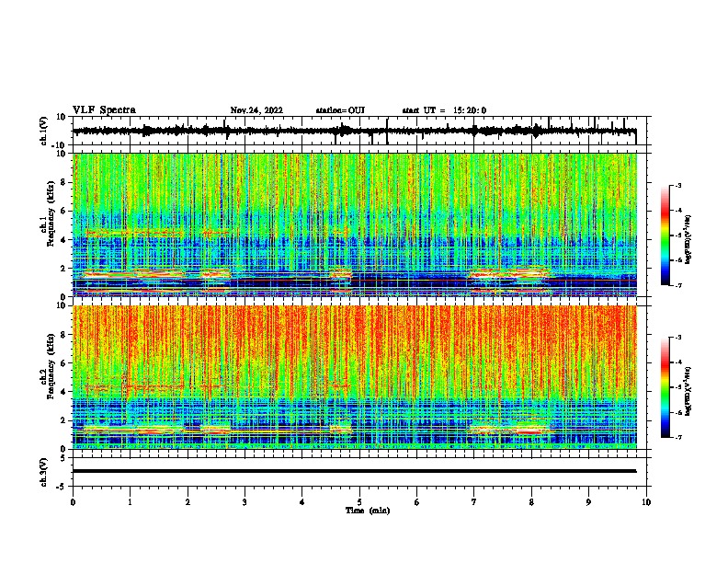Click time axis tick label '0'

click(x=73, y=502)
